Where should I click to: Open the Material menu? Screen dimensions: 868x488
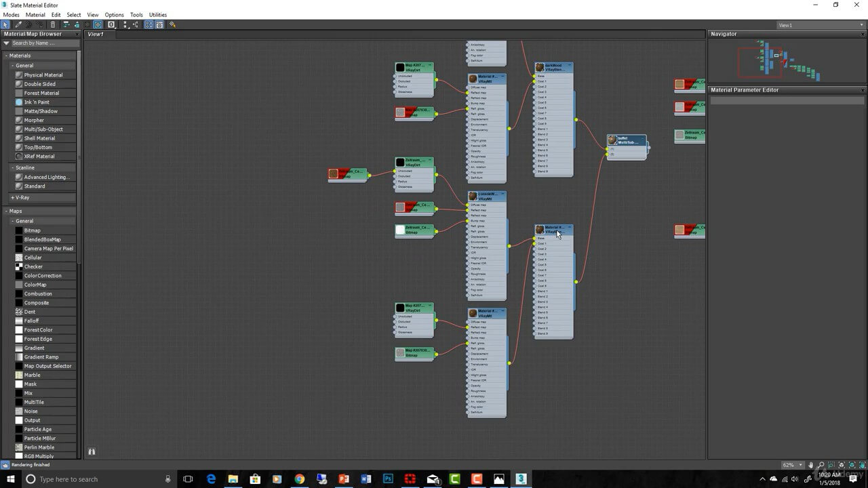(x=35, y=14)
